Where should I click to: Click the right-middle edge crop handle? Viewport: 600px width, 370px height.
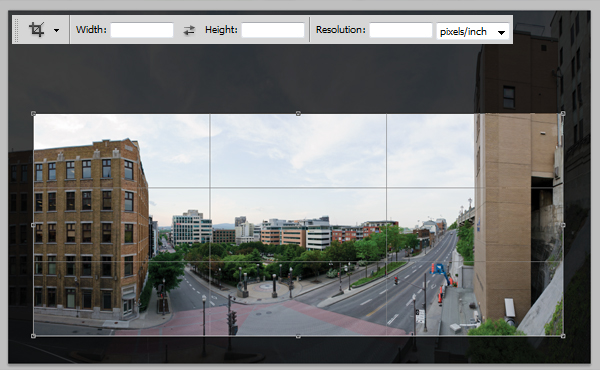tap(563, 225)
